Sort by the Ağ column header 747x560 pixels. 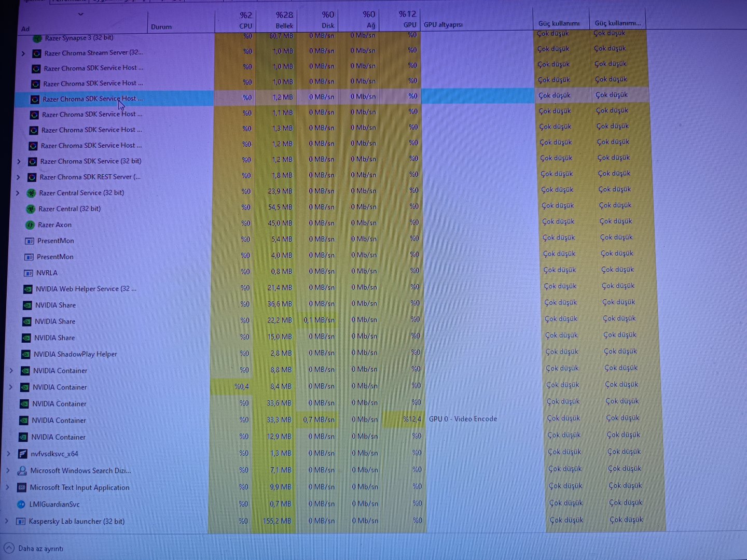[358, 20]
